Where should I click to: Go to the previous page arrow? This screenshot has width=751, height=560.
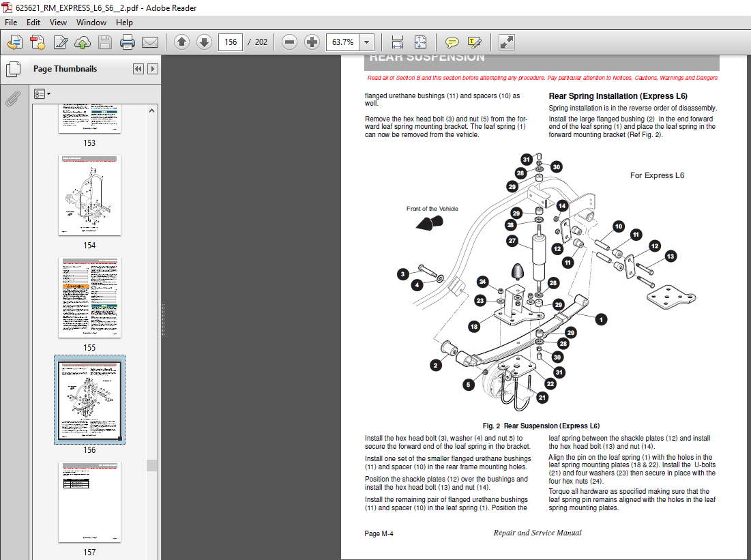click(181, 42)
